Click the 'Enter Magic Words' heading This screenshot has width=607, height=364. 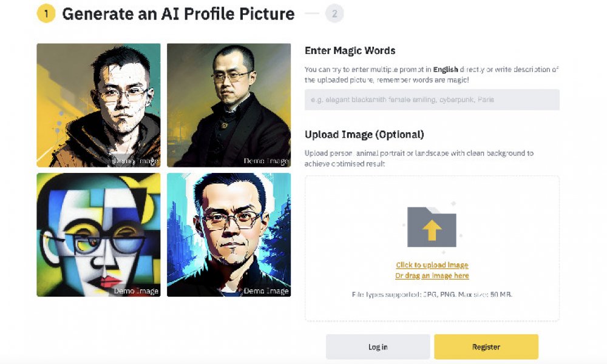350,51
